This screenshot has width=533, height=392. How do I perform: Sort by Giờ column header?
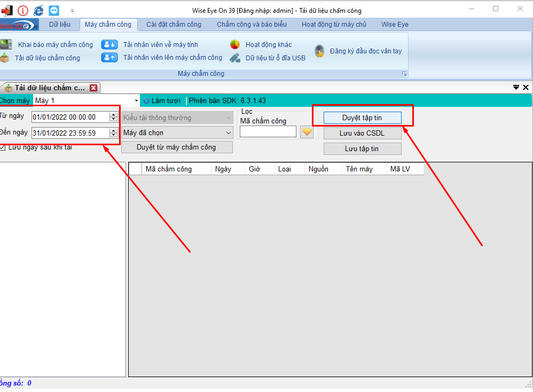tap(260, 169)
